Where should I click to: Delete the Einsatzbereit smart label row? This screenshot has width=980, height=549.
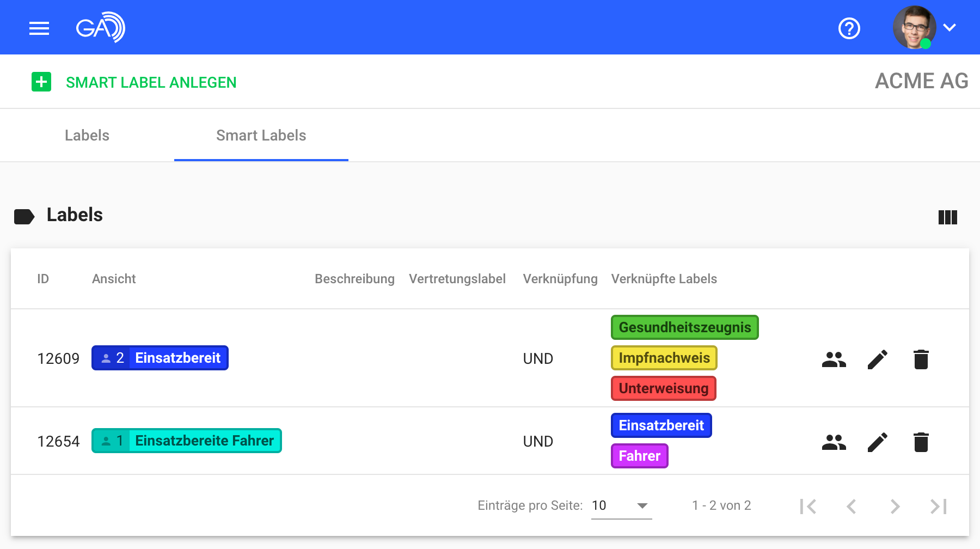[921, 359]
